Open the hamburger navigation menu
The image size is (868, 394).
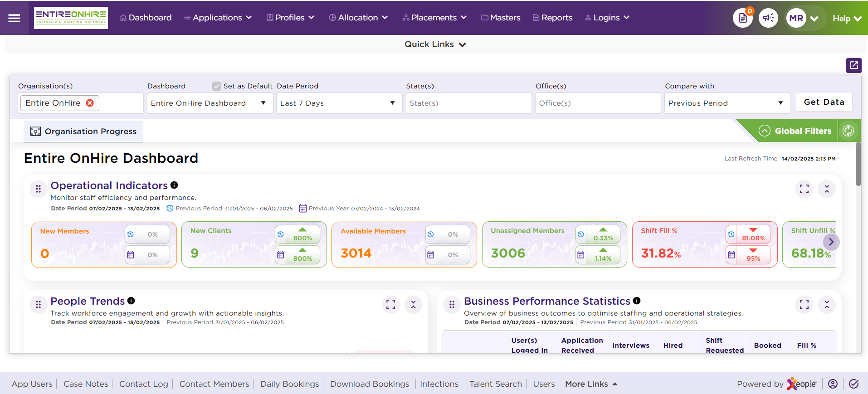click(x=15, y=18)
